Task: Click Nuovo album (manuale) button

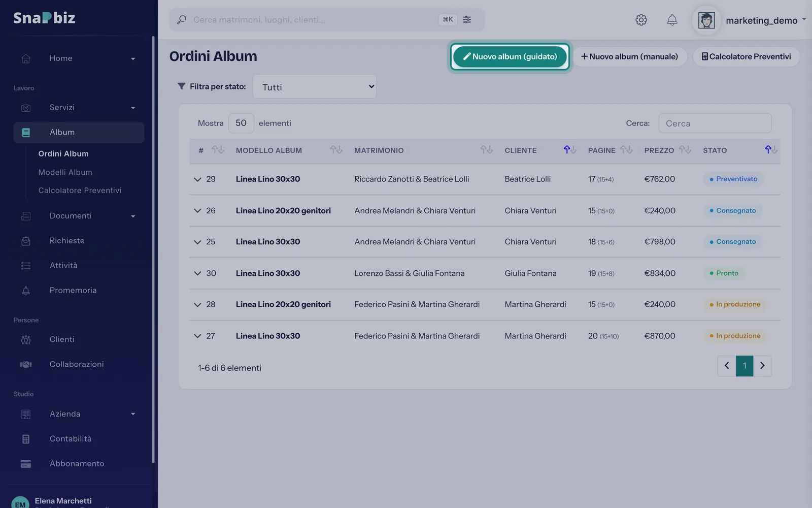Action: tap(630, 56)
